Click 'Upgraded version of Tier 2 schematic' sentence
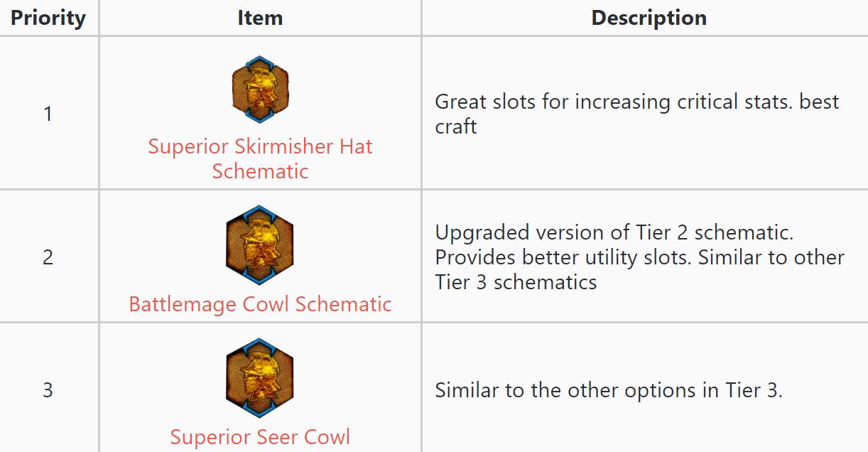 [614, 232]
